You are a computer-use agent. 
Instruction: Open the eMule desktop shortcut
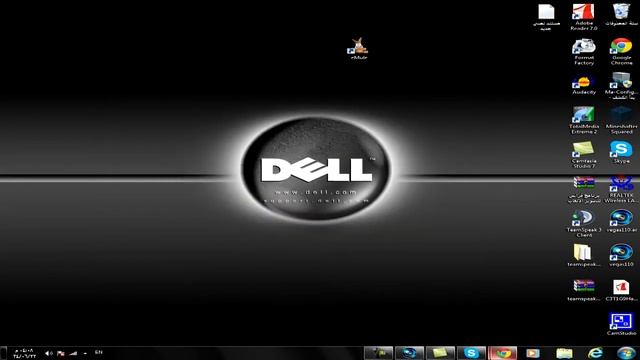point(359,49)
